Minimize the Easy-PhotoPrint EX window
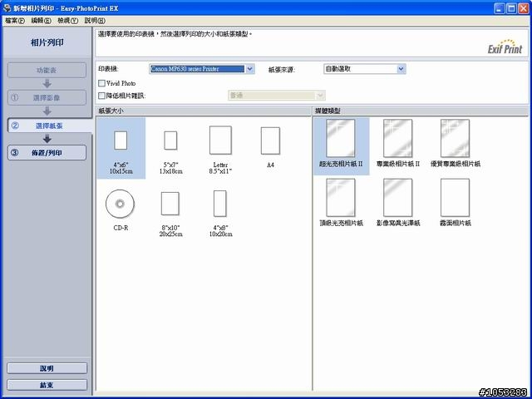532x399 pixels. [x=500, y=8]
